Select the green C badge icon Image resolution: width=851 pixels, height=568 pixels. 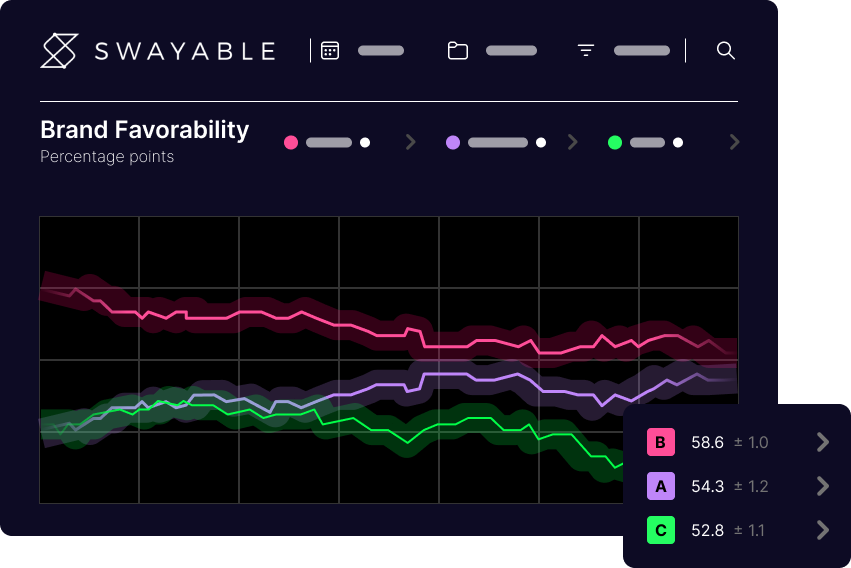click(x=661, y=531)
